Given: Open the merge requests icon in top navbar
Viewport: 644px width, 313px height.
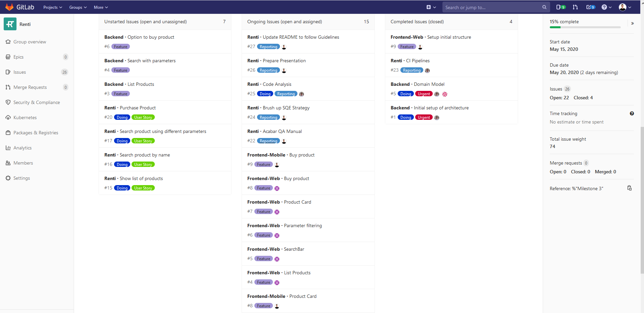Looking at the screenshot, I should click(575, 7).
